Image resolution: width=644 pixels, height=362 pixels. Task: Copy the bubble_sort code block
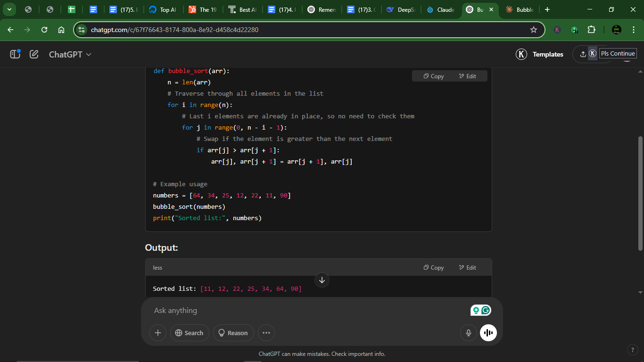tap(433, 76)
